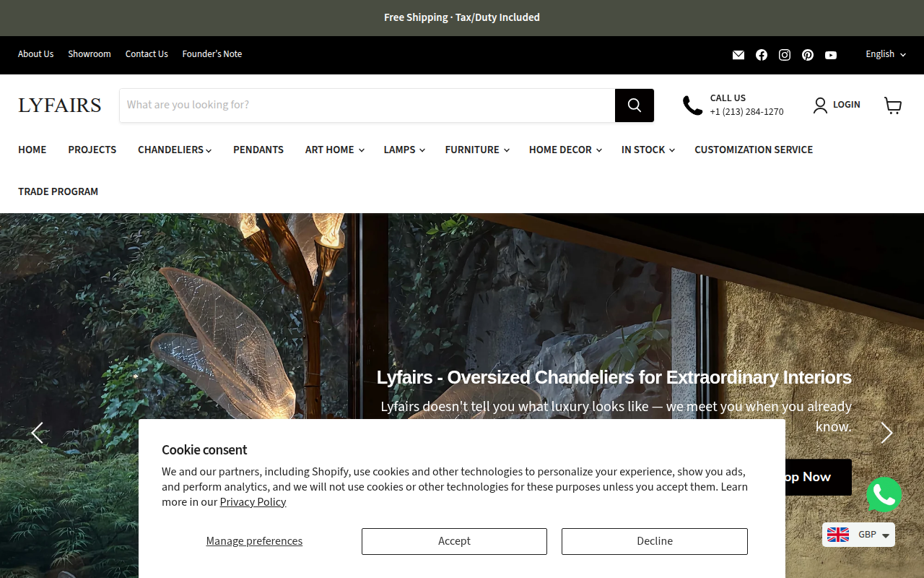The image size is (924, 578).
Task: Open the Instagram social icon
Action: [x=785, y=55]
